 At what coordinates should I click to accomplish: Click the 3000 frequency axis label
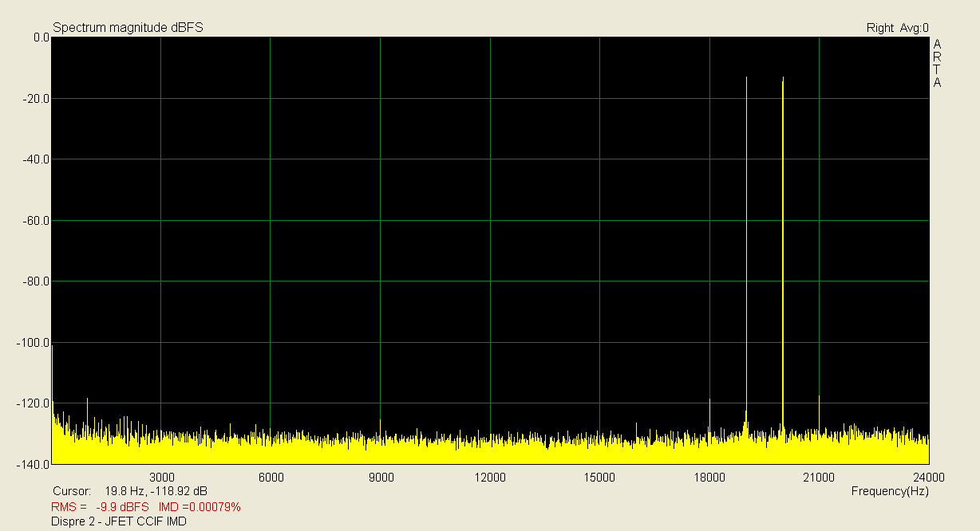pos(162,478)
